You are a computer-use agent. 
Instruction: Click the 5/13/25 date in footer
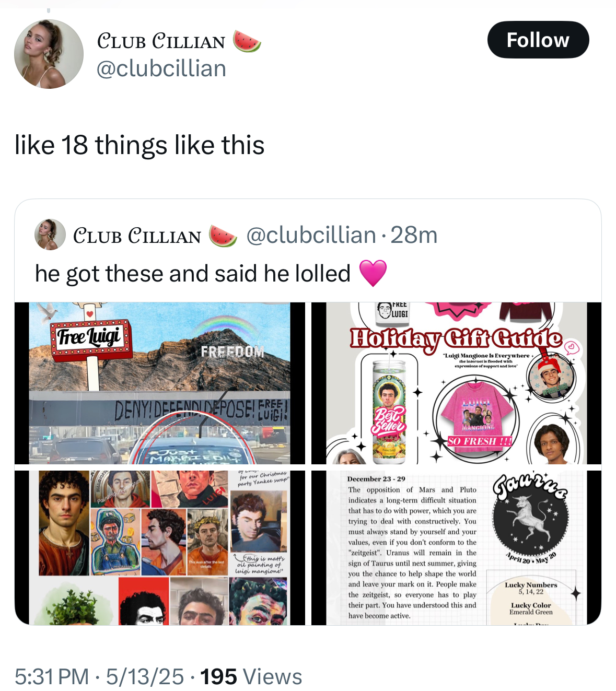coord(145,676)
